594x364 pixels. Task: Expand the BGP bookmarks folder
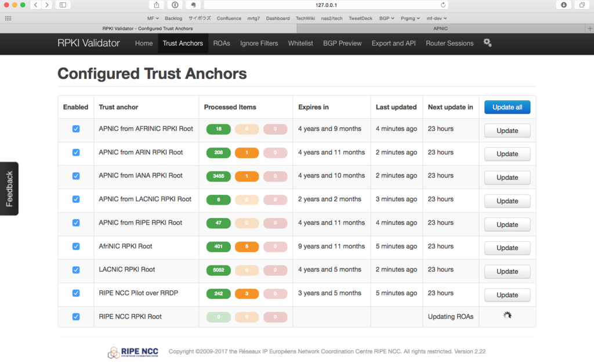coord(386,18)
